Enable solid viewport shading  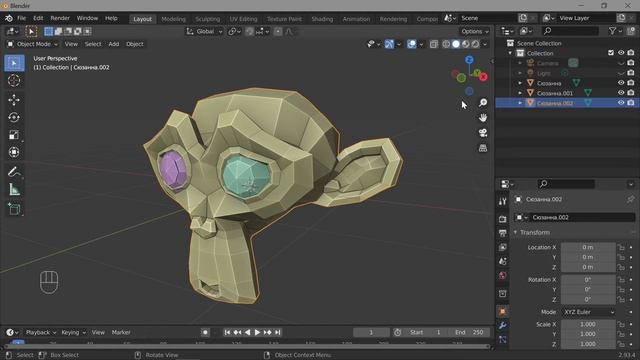pyautogui.click(x=456, y=44)
